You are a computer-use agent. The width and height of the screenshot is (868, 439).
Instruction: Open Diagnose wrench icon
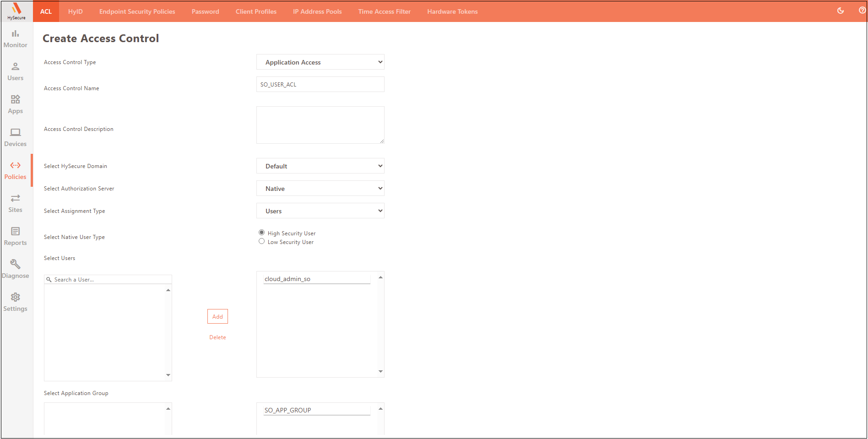coord(16,269)
